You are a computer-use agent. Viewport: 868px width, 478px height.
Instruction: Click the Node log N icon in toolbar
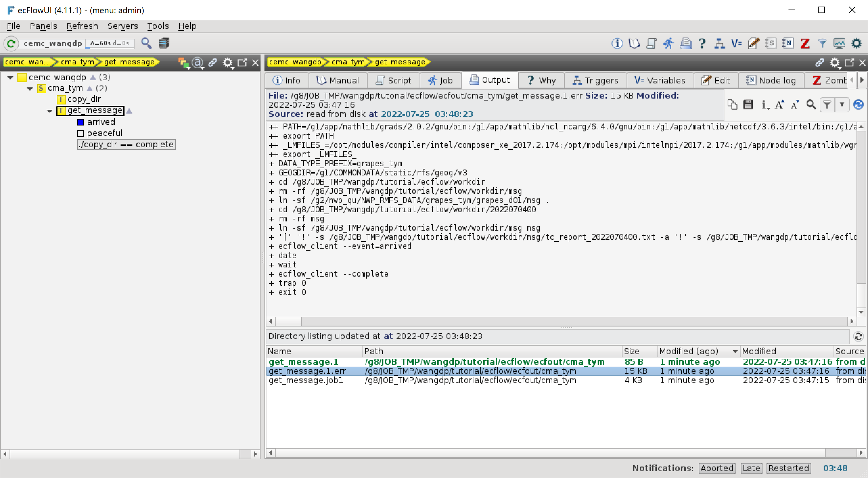pyautogui.click(x=788, y=43)
